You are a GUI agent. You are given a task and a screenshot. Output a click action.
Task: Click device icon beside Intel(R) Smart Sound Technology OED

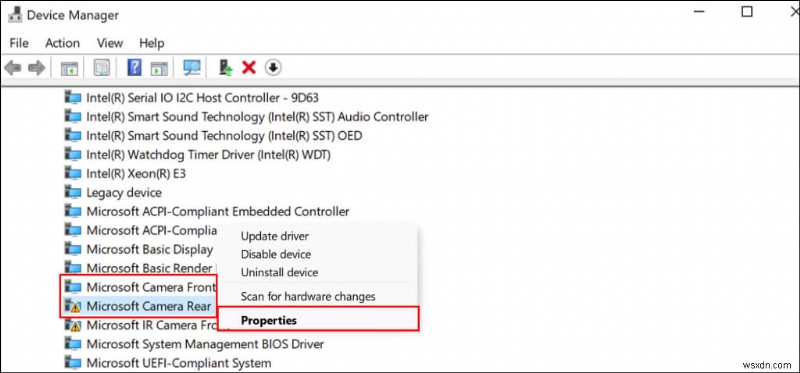tap(73, 135)
